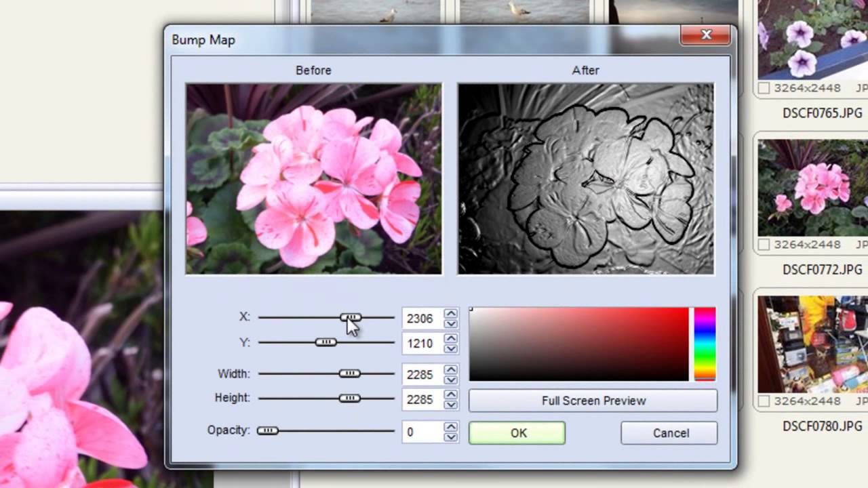
Task: Tick the checkbox for DSCF0765.JPG thumbnail
Action: [x=764, y=88]
